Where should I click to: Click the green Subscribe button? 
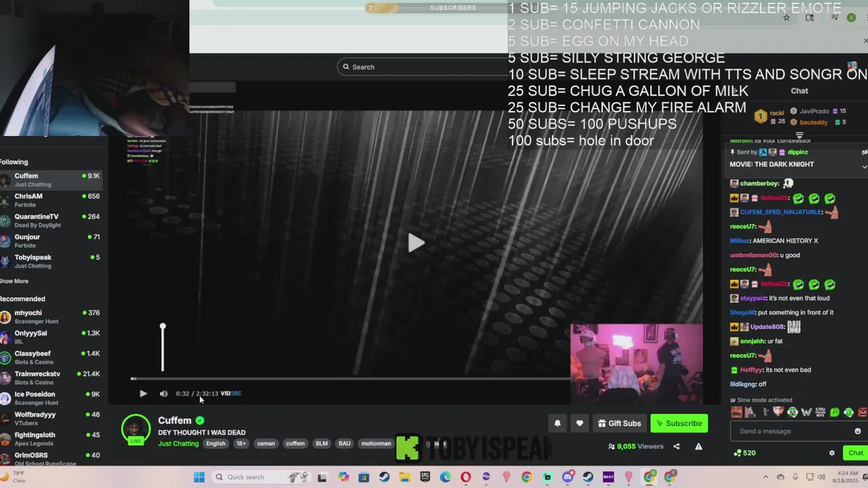[679, 423]
